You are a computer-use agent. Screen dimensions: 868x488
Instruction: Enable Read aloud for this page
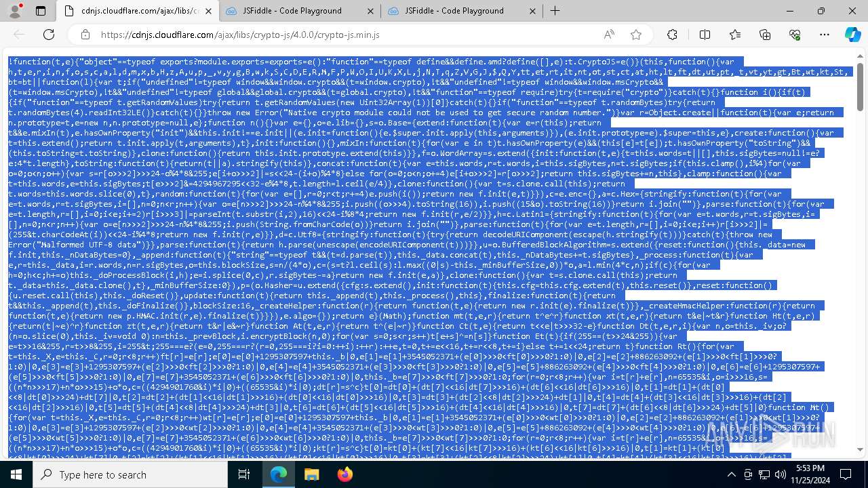click(609, 35)
